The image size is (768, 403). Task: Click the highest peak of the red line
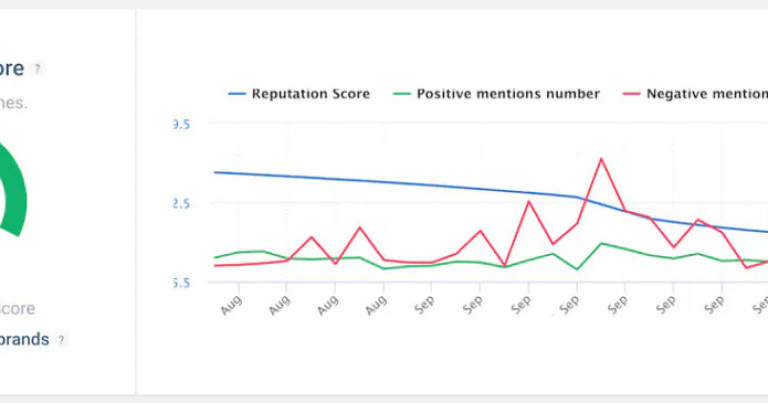pyautogui.click(x=601, y=158)
